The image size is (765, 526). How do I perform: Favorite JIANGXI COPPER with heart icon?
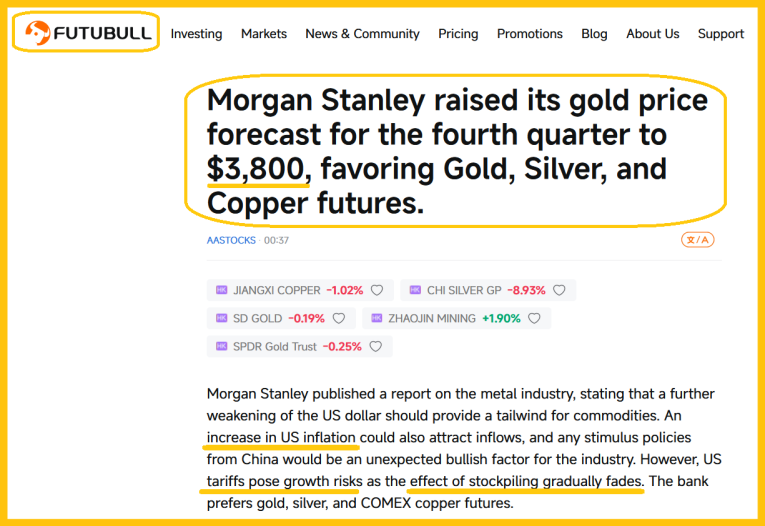click(377, 291)
